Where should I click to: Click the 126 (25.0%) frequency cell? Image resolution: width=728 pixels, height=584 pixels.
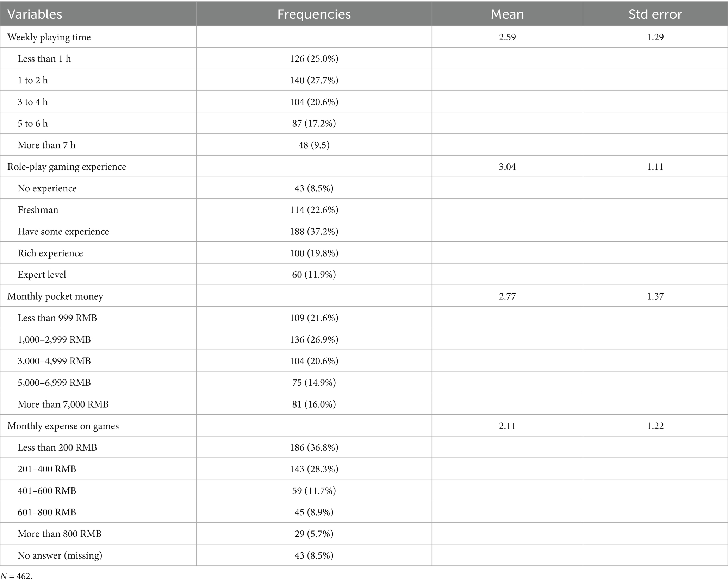[x=314, y=58]
